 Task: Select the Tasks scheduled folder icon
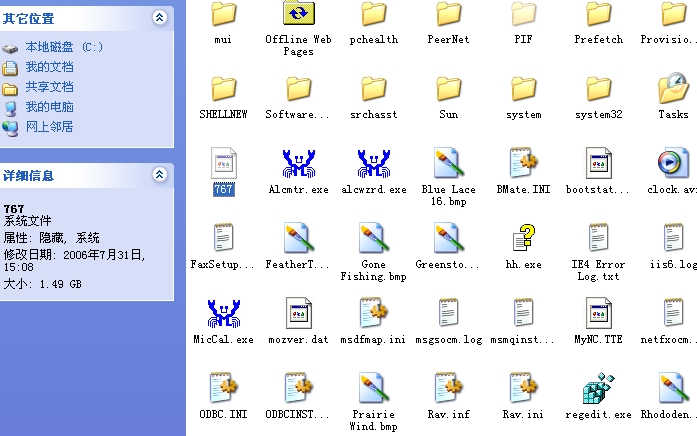coord(673,89)
